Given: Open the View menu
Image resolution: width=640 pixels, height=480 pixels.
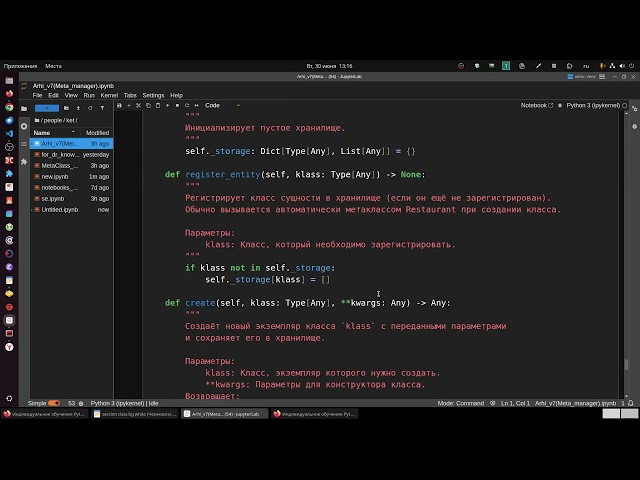Looking at the screenshot, I should tap(71, 95).
